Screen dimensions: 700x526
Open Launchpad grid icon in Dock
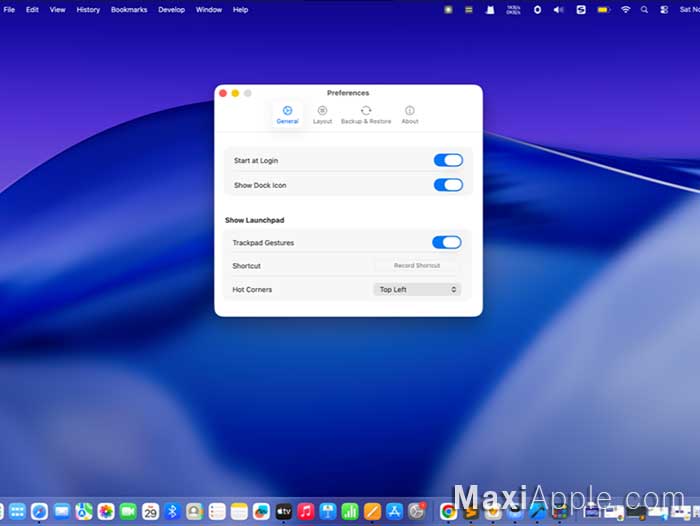pyautogui.click(x=17, y=511)
